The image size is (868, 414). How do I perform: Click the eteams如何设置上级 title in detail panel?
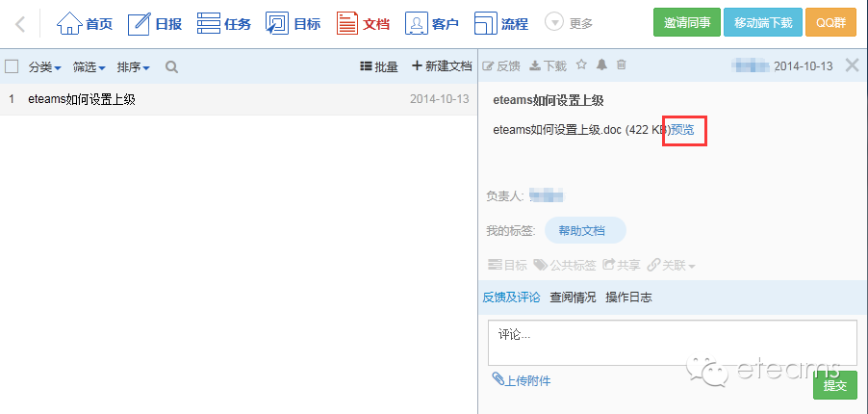coord(549,101)
